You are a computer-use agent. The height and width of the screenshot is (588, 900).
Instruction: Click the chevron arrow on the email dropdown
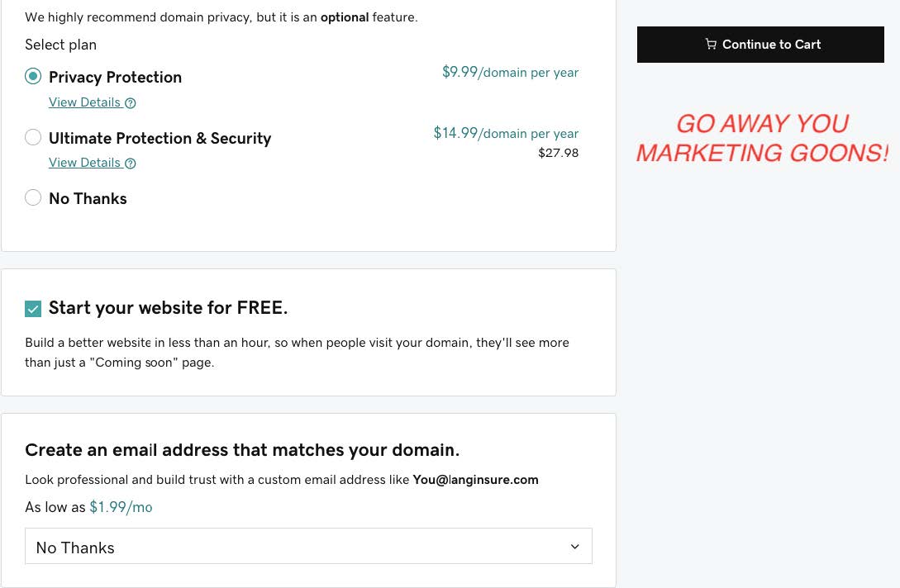click(x=575, y=547)
